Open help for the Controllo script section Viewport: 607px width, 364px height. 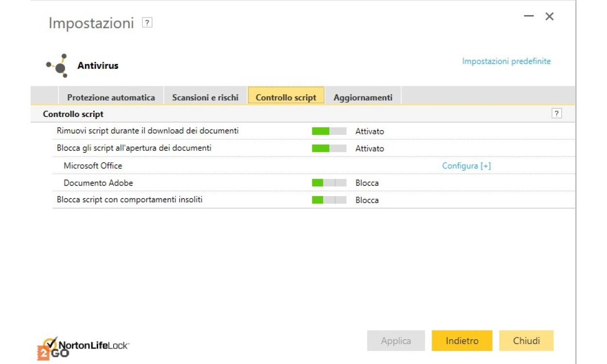pyautogui.click(x=556, y=114)
